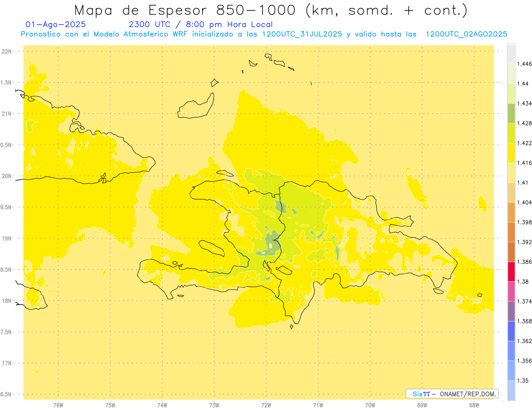Click the legend value "1.374"
Viewport: 532px width, 411px height.
pos(524,301)
